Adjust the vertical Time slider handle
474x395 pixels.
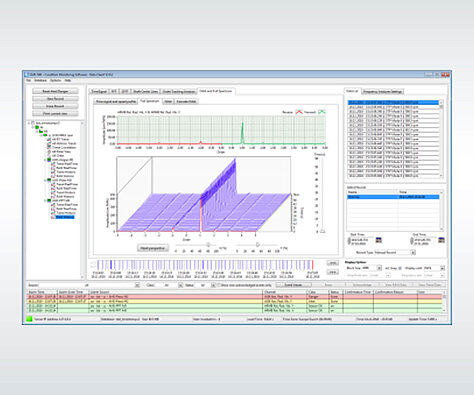coord(322,231)
